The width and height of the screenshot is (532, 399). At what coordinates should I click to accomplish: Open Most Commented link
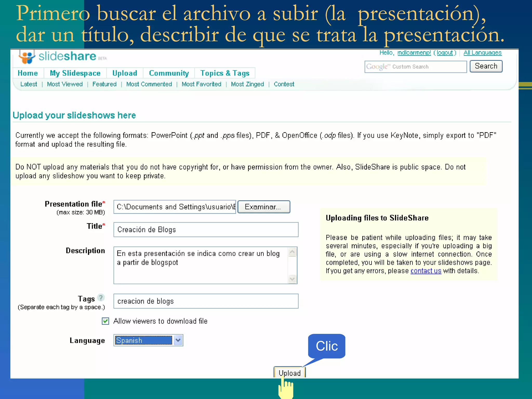pyautogui.click(x=149, y=84)
